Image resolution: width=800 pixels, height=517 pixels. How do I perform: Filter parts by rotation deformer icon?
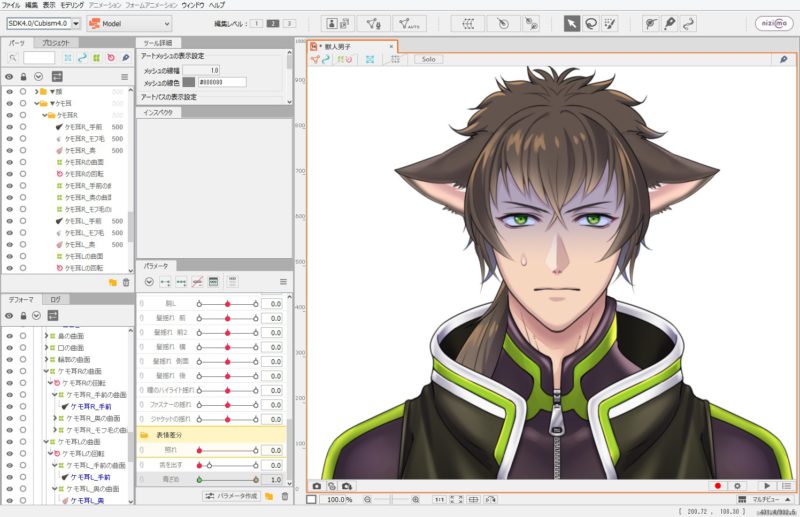click(111, 58)
